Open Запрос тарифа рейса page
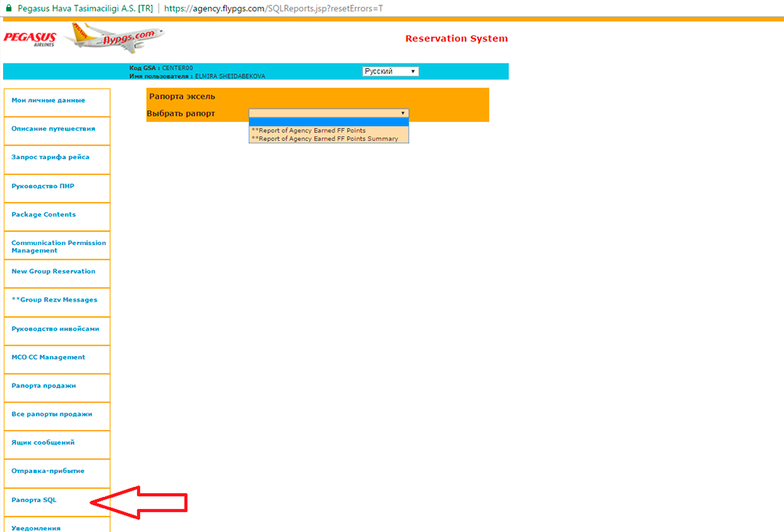This screenshot has height=532, width=784. (51, 157)
